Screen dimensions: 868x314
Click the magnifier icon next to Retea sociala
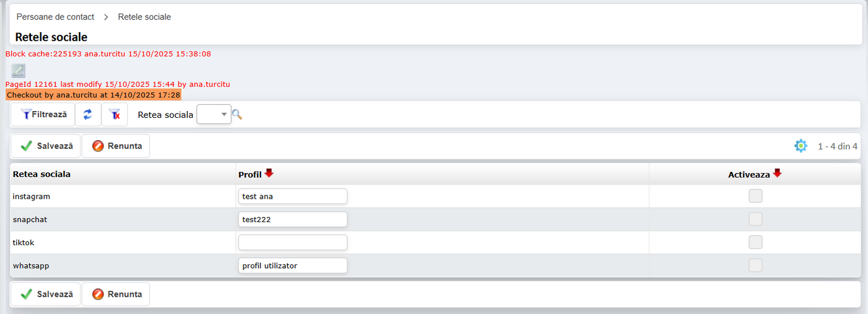(x=237, y=115)
